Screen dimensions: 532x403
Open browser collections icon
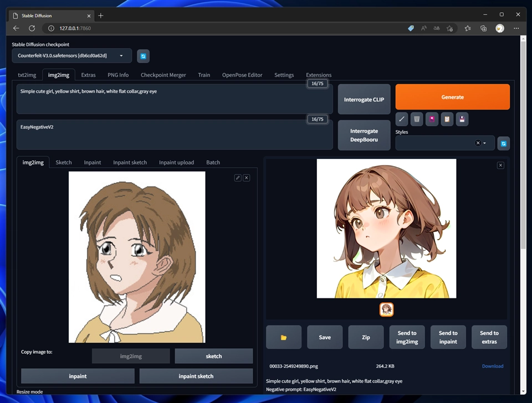(x=483, y=28)
